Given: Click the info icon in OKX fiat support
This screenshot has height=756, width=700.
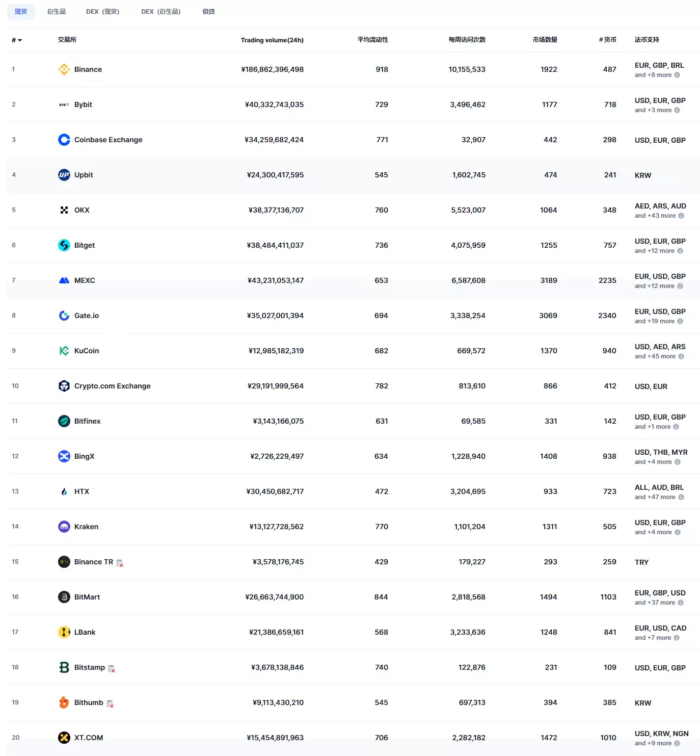Looking at the screenshot, I should click(681, 216).
